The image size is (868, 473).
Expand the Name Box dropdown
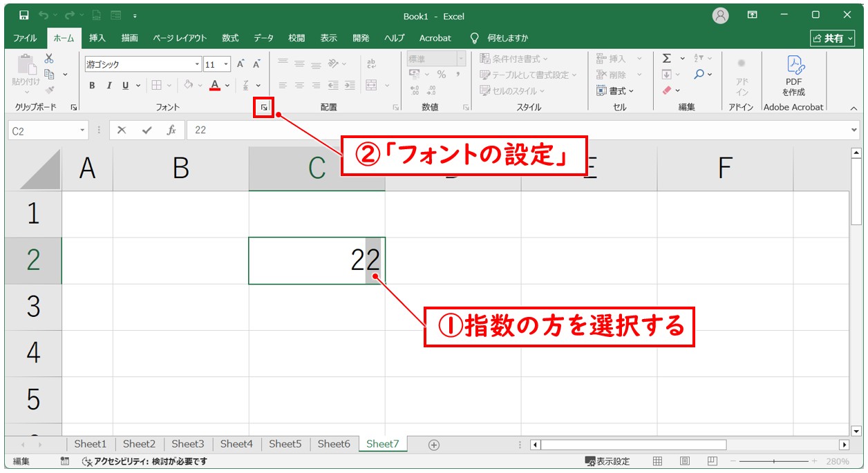coord(83,130)
